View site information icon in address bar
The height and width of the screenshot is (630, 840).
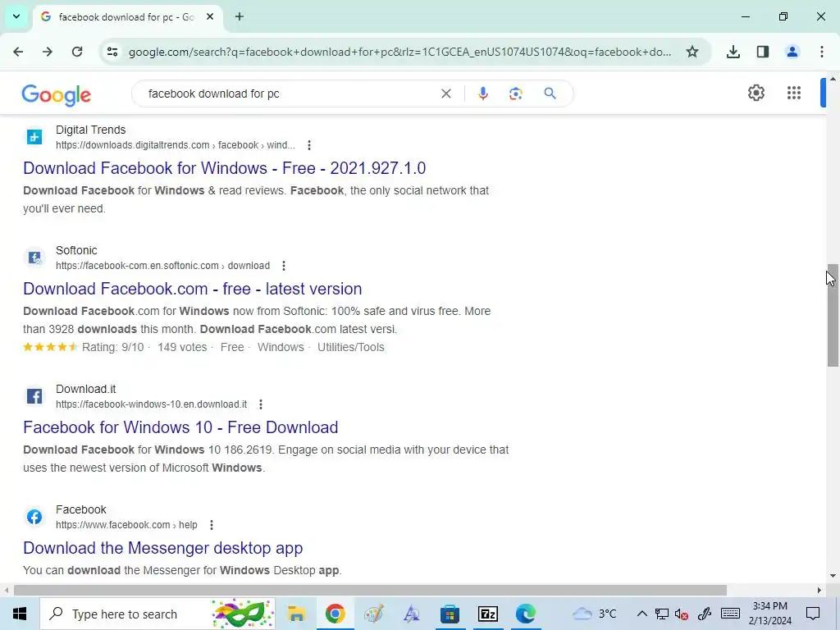112,52
